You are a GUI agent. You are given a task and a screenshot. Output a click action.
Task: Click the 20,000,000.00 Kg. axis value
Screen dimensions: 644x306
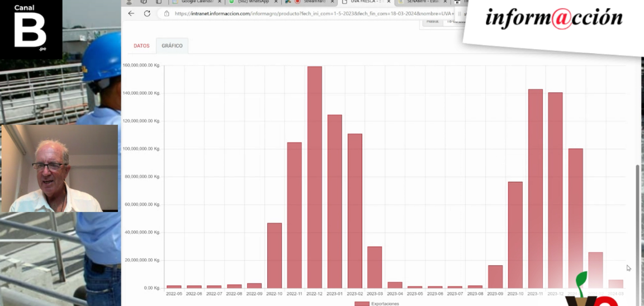pyautogui.click(x=143, y=260)
